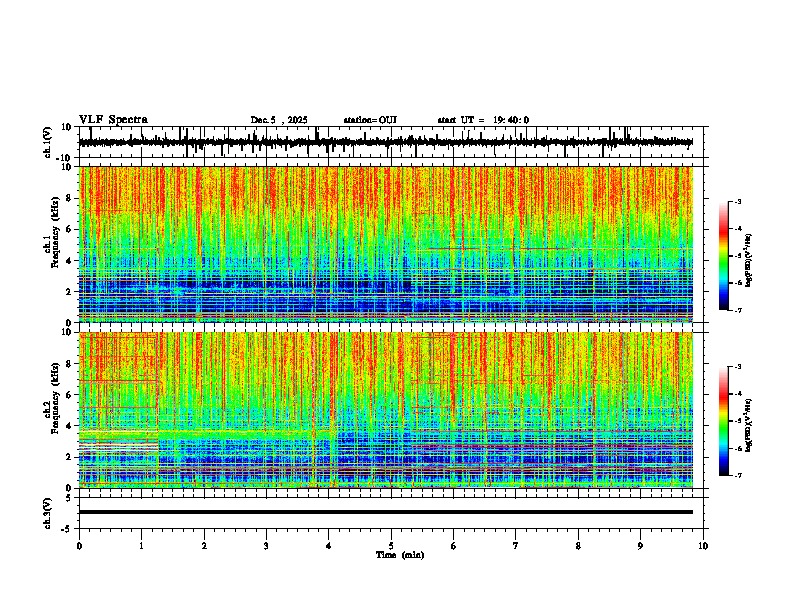The height and width of the screenshot is (612, 792).
Task: Click the date 'Dec. 5, 2025' label
Action: (x=279, y=120)
